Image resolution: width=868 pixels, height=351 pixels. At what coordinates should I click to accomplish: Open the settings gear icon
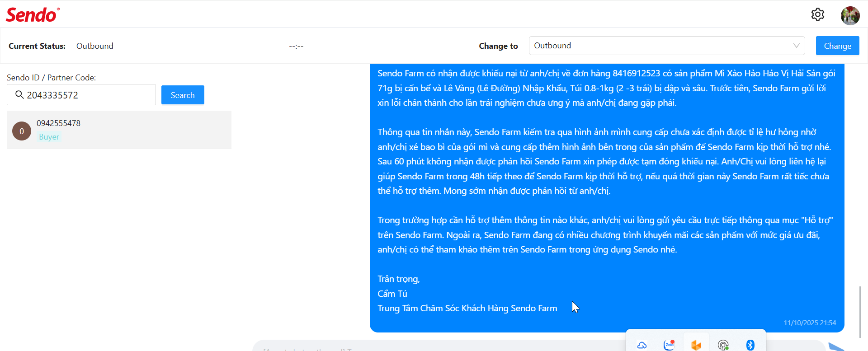pyautogui.click(x=817, y=14)
